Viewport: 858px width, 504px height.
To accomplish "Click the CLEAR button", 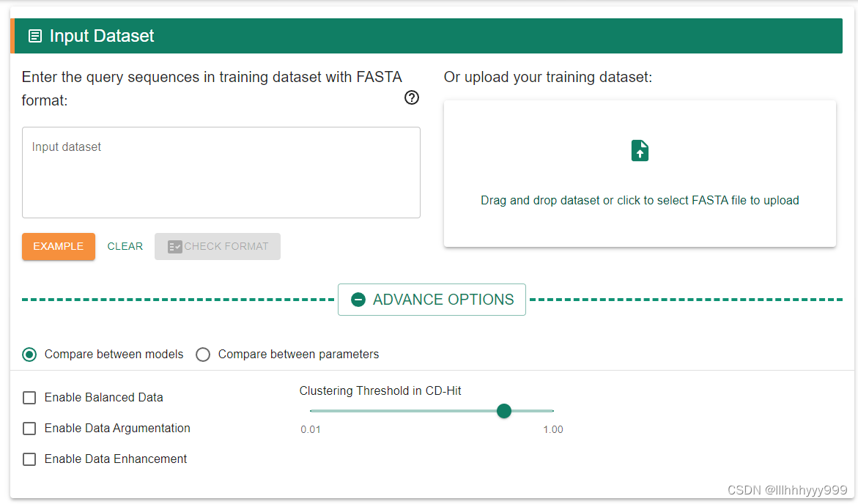I will (x=125, y=246).
